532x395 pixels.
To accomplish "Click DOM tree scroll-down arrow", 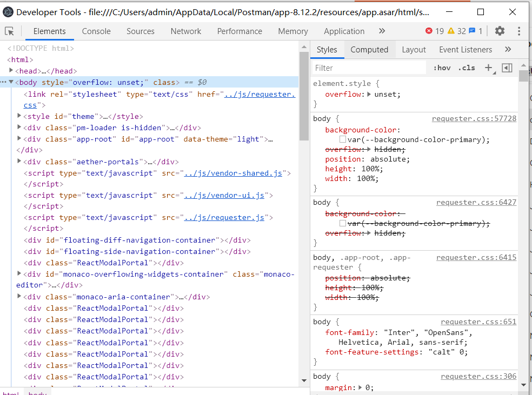I will point(304,380).
